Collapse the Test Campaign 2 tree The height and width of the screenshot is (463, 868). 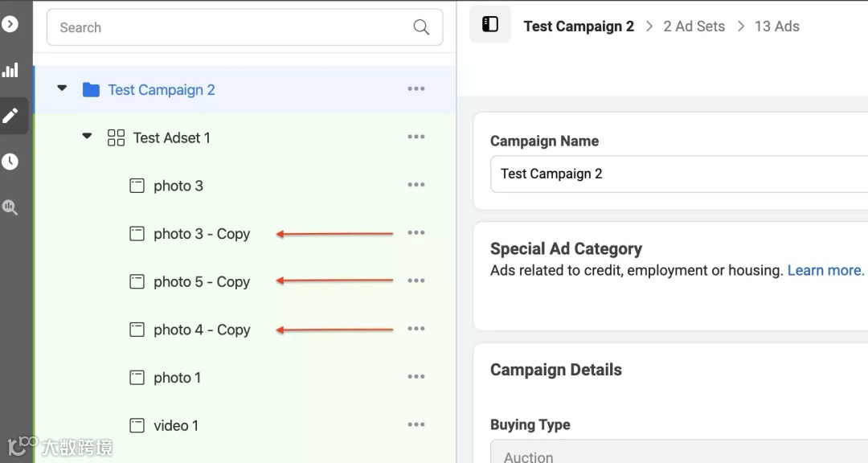(x=62, y=88)
